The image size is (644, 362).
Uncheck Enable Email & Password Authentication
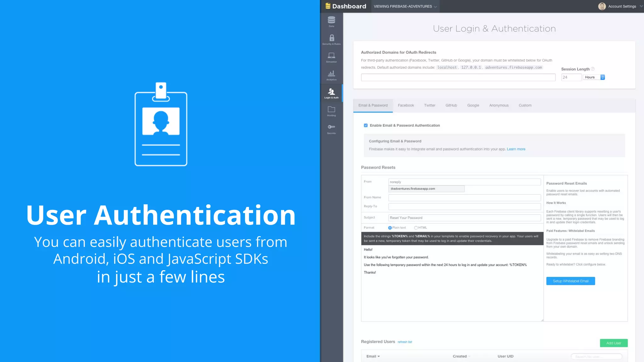tap(366, 125)
